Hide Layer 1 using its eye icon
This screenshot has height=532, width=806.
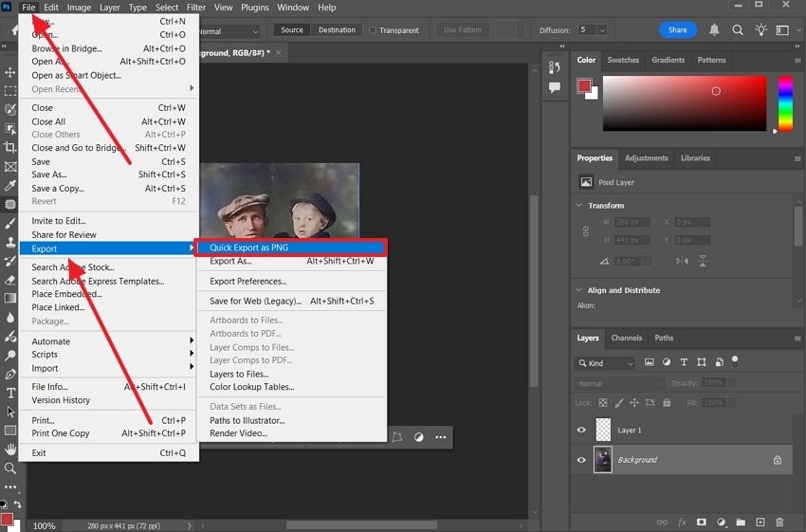[582, 430]
